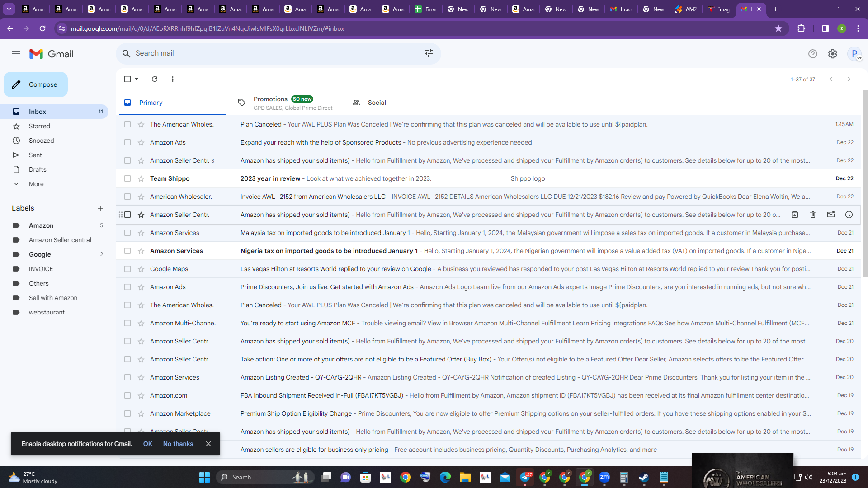This screenshot has width=868, height=488.
Task: Go to newer messages arrow
Action: click(831, 79)
